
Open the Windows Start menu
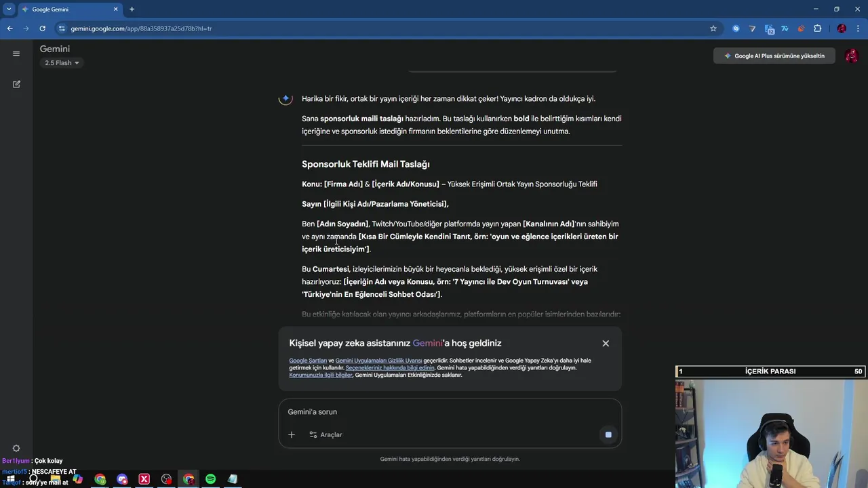[11, 479]
